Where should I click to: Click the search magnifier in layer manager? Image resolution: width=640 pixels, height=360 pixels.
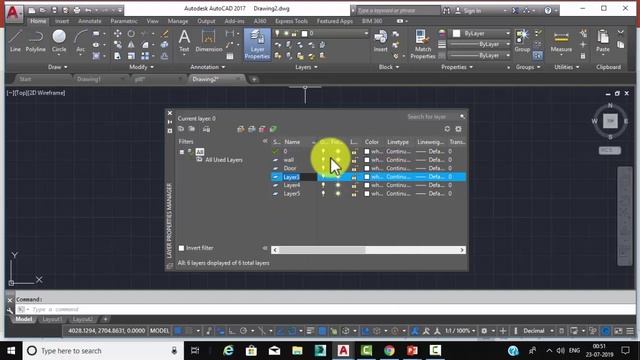(462, 117)
